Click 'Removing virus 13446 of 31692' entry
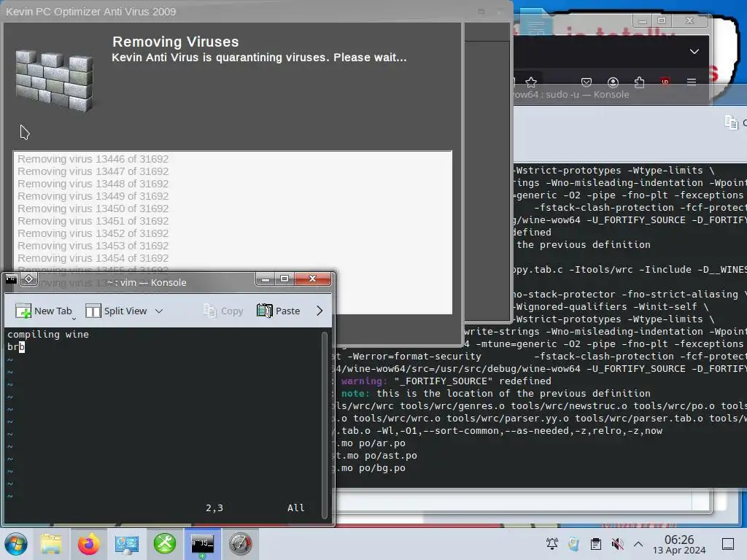 coord(93,159)
